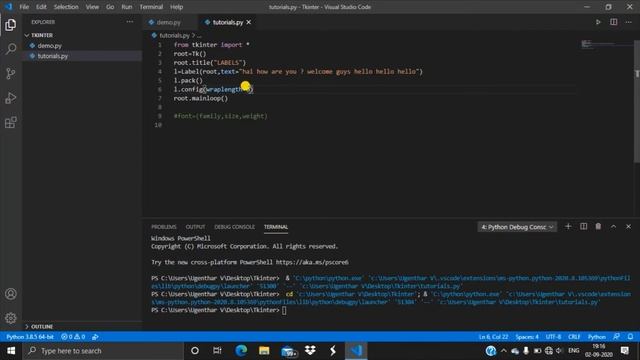
Task: Open the View menu
Action: coord(92,7)
